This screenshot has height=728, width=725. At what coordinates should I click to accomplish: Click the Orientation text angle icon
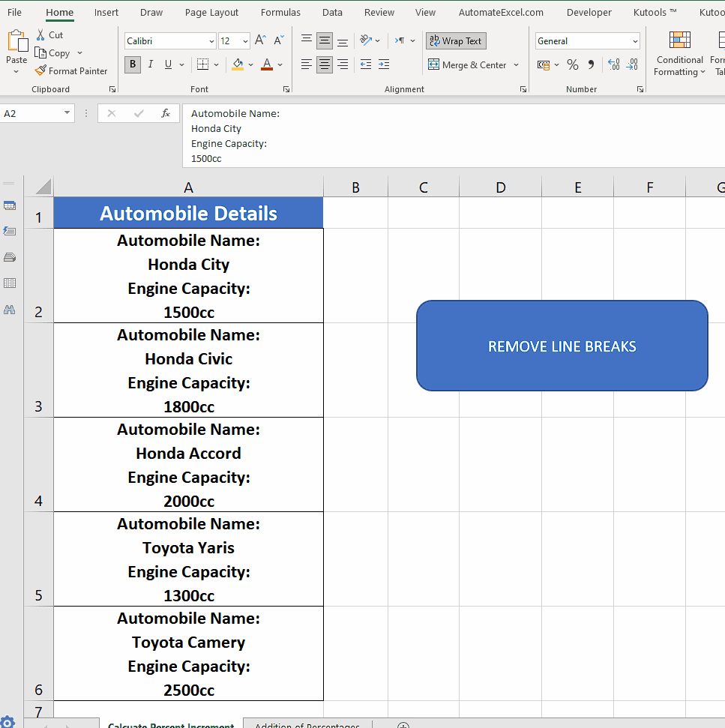click(366, 40)
